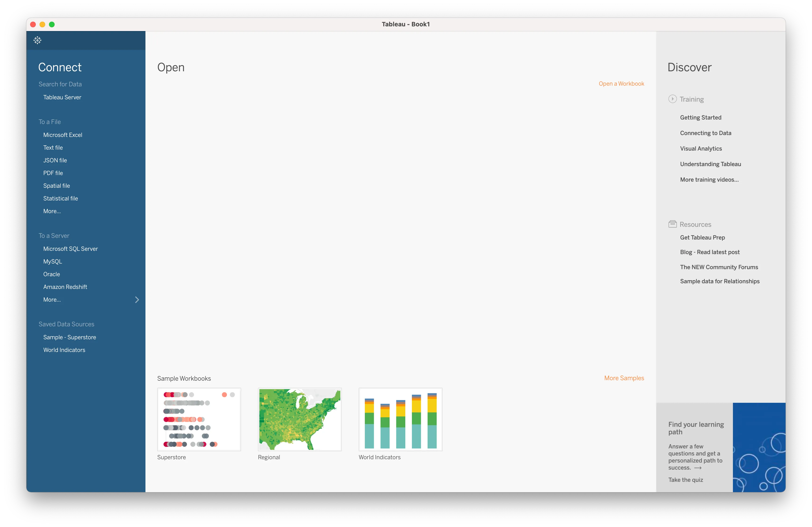The height and width of the screenshot is (527, 812).
Task: Open the World Indicators chart thumbnail
Action: tap(400, 419)
